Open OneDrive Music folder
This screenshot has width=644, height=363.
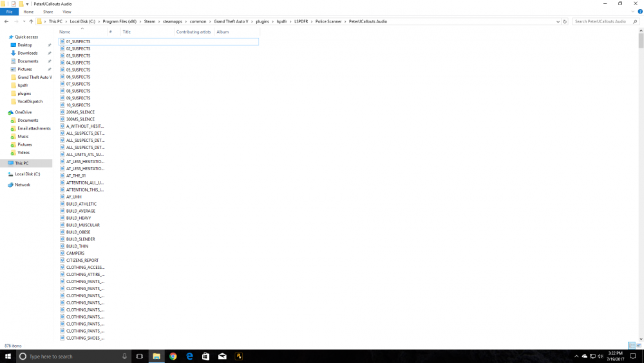(23, 137)
